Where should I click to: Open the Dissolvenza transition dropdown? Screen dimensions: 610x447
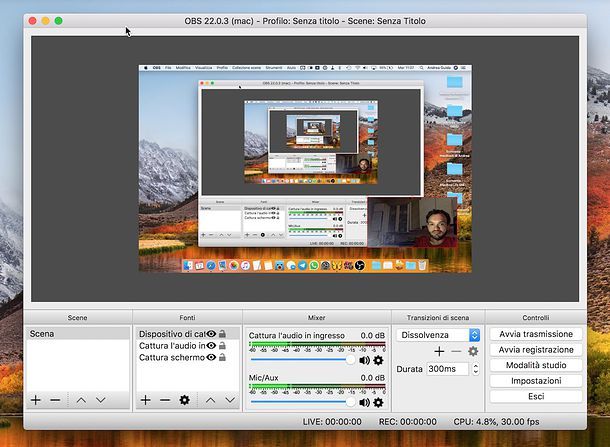pos(438,335)
